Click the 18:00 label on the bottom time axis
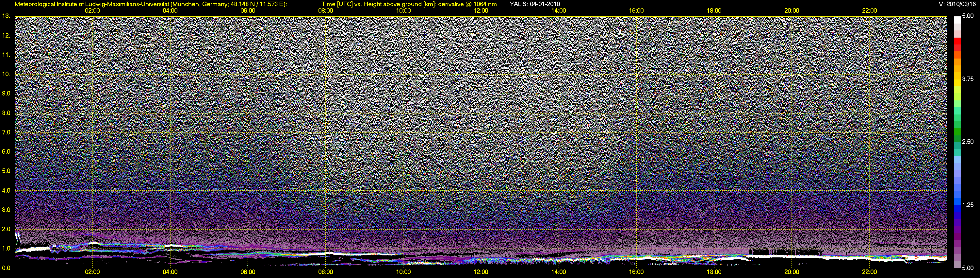 (x=714, y=272)
